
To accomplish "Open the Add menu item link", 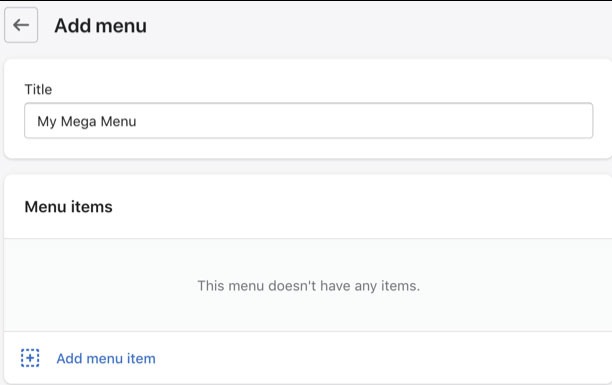I will tap(106, 358).
